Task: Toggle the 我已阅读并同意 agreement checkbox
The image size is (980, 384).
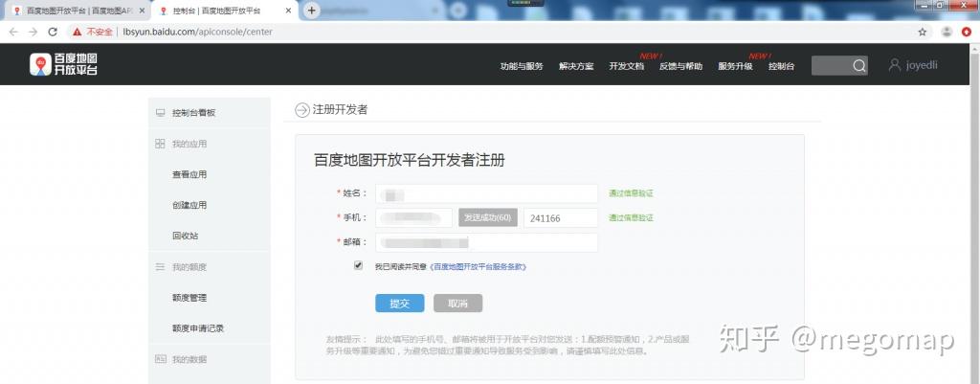Action: [358, 265]
